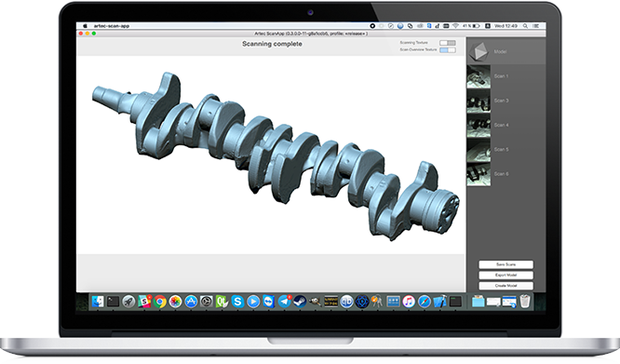Open Telegram from the dock

(284, 302)
